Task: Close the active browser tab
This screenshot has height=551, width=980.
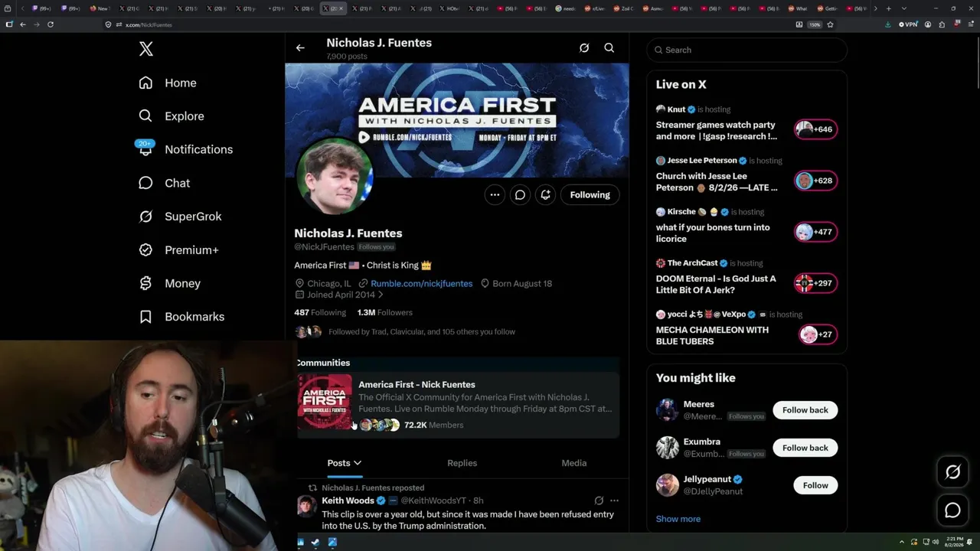Action: [x=341, y=8]
